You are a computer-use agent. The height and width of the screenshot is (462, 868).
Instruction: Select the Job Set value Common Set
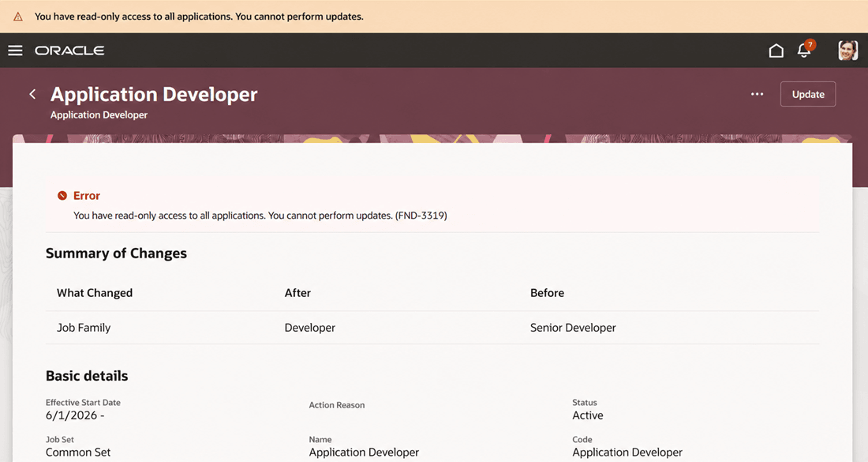pyautogui.click(x=78, y=452)
